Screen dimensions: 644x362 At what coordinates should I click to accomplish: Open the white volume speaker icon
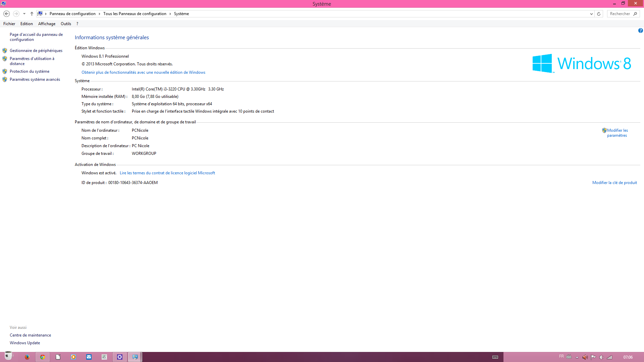coord(601,357)
